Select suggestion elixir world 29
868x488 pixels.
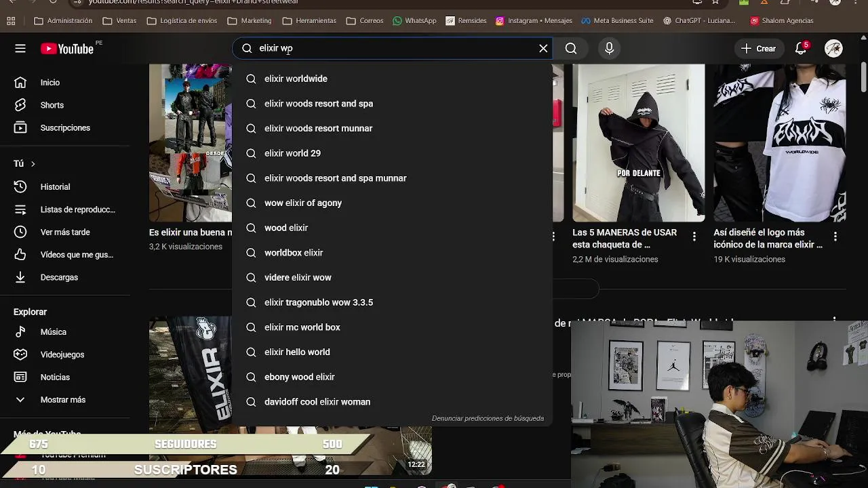(x=392, y=153)
